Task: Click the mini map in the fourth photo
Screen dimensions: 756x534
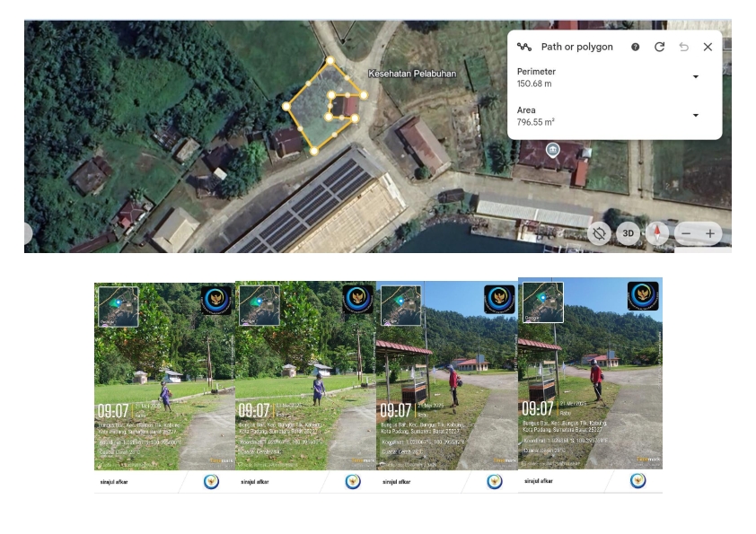Action: (x=543, y=302)
